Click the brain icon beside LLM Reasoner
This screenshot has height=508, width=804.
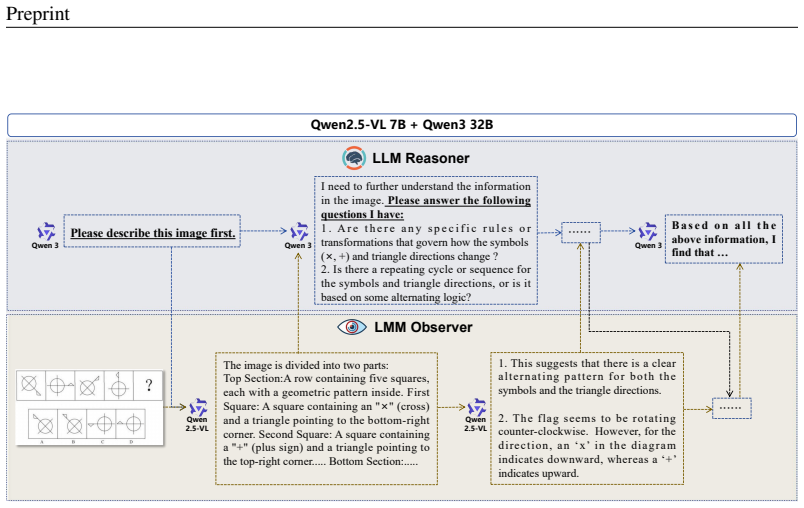click(354, 158)
